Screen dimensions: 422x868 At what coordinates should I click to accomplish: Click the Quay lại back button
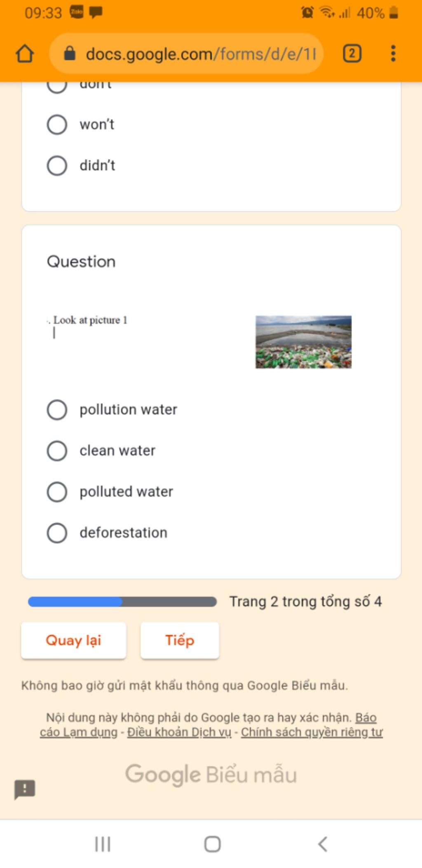73,640
